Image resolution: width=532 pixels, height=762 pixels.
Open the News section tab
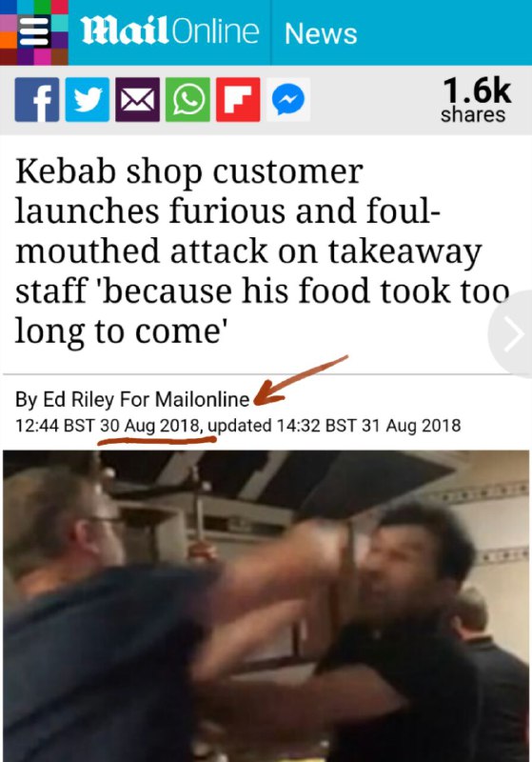(321, 33)
